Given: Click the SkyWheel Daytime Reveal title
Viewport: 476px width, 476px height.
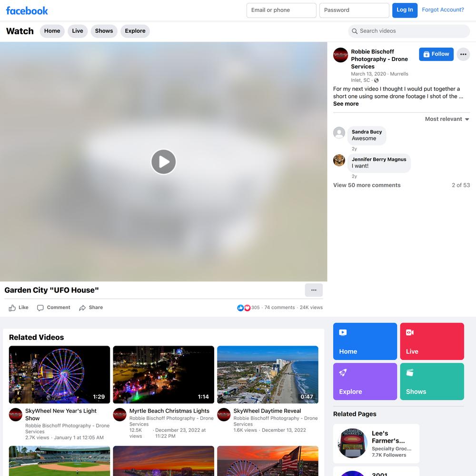Looking at the screenshot, I should (267, 411).
